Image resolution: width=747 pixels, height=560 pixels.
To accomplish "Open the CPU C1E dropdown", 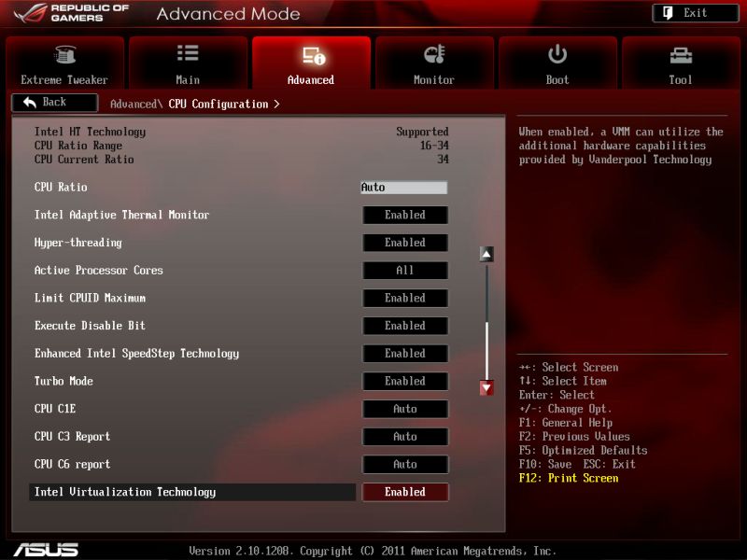I will pyautogui.click(x=404, y=409).
